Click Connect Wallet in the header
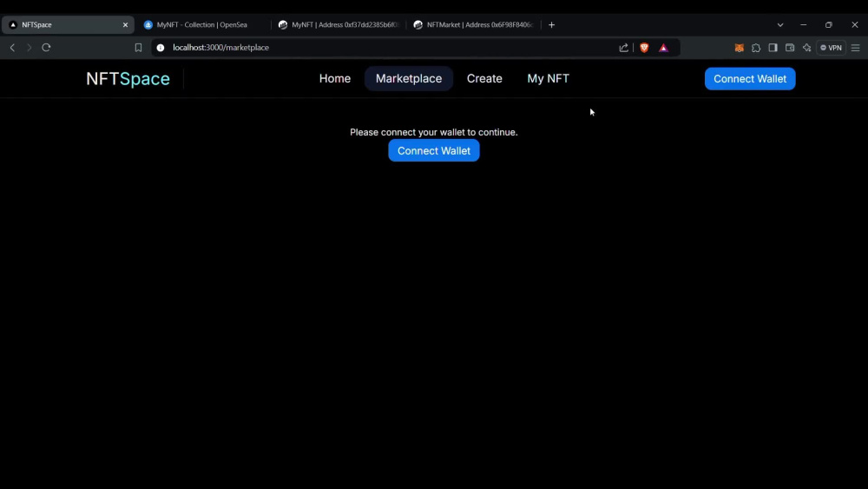This screenshot has height=489, width=868. tap(750, 79)
